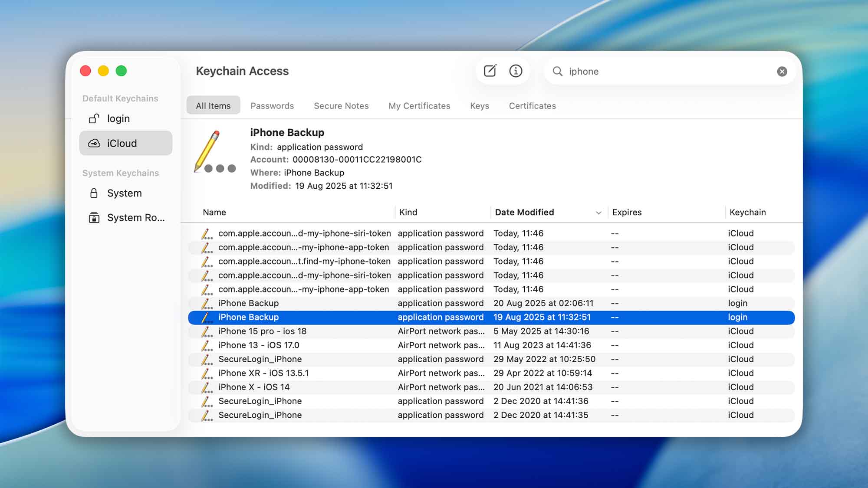Open the Keys tab

[x=480, y=105]
